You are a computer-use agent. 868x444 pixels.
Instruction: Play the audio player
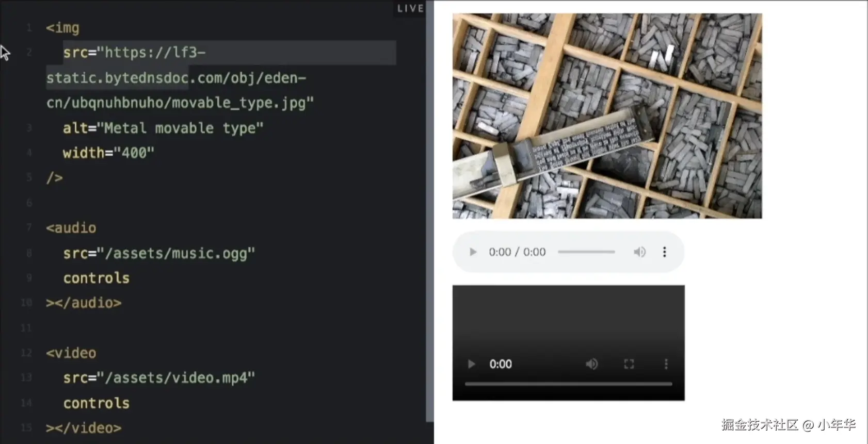pos(473,252)
